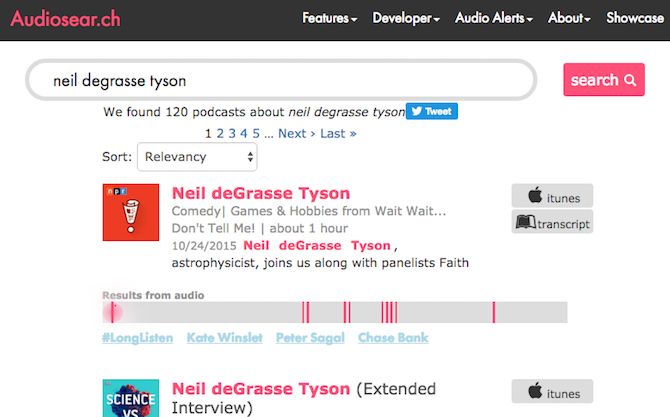Open the Relevancy sort dropdown

coord(197,157)
